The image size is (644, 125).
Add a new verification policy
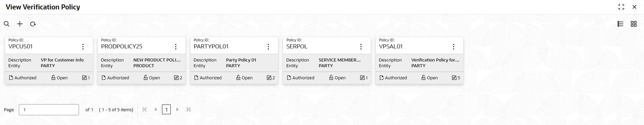(x=20, y=24)
